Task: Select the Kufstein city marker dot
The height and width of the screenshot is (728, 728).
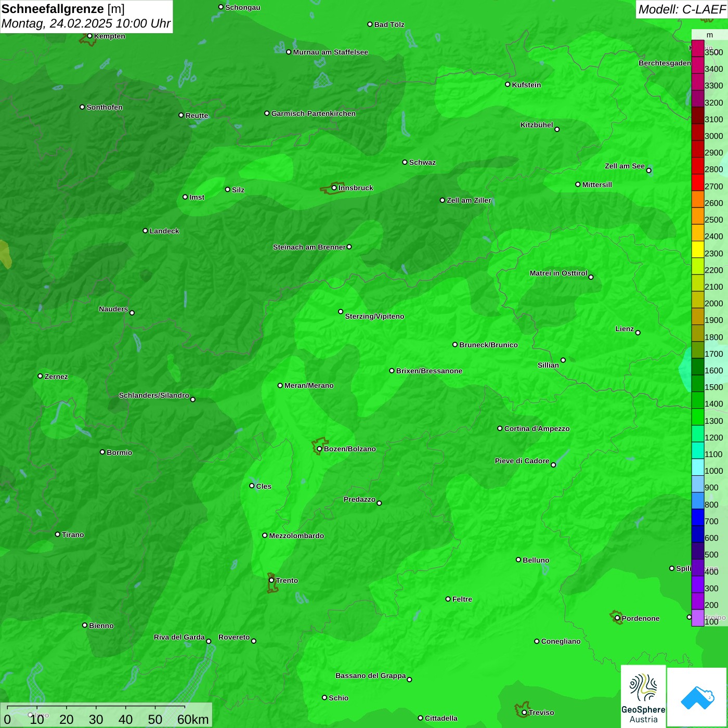Action: tap(508, 84)
